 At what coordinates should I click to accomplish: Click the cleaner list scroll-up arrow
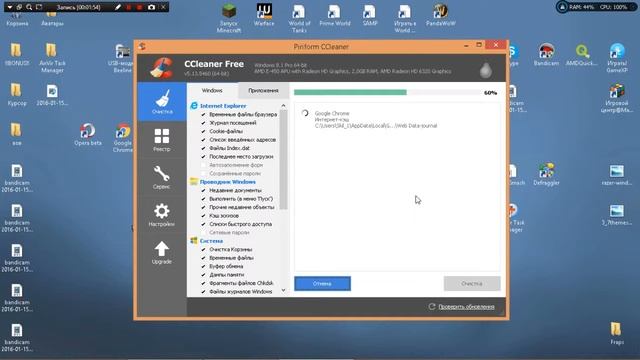click(x=283, y=106)
